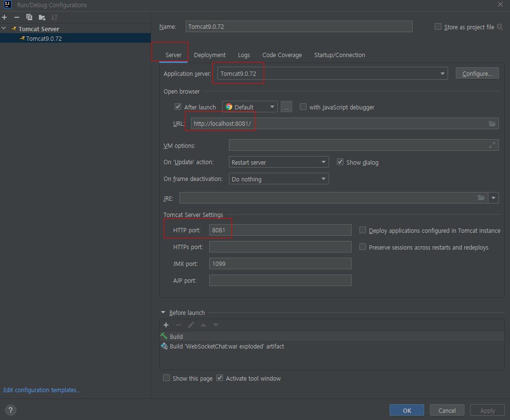
Task: Select Tomcat9.0.72 configuration in tree
Action: [x=75, y=38]
